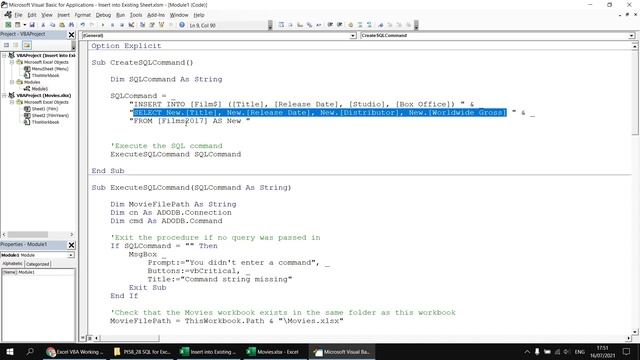Open the Insert menu
Viewport: 640px width, 360px height.
63,15
